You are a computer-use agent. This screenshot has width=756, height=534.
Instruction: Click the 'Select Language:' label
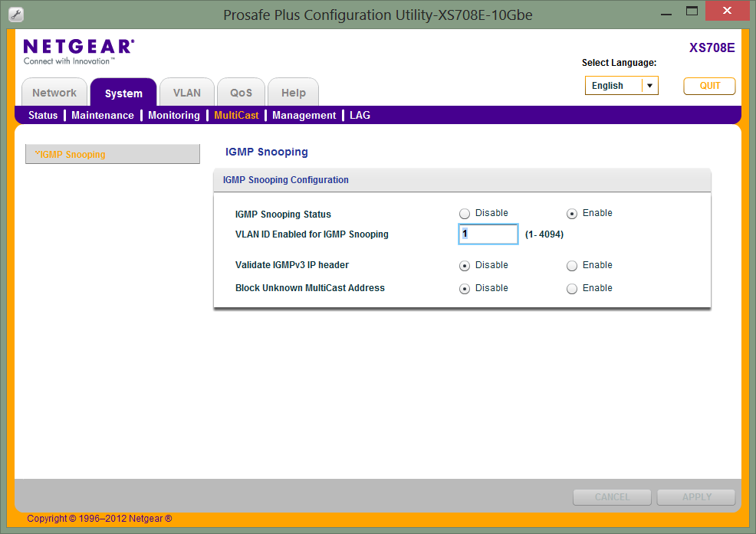(619, 63)
